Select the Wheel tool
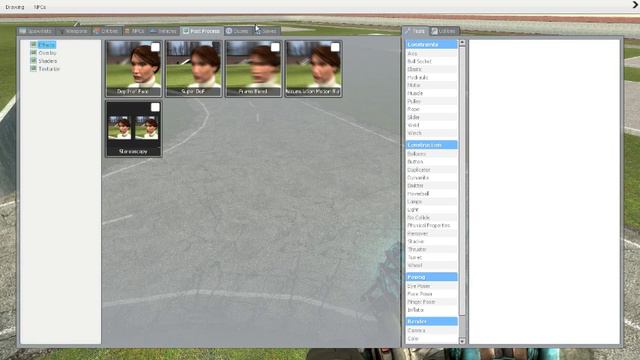Image resolution: width=640 pixels, height=360 pixels. 431,265
